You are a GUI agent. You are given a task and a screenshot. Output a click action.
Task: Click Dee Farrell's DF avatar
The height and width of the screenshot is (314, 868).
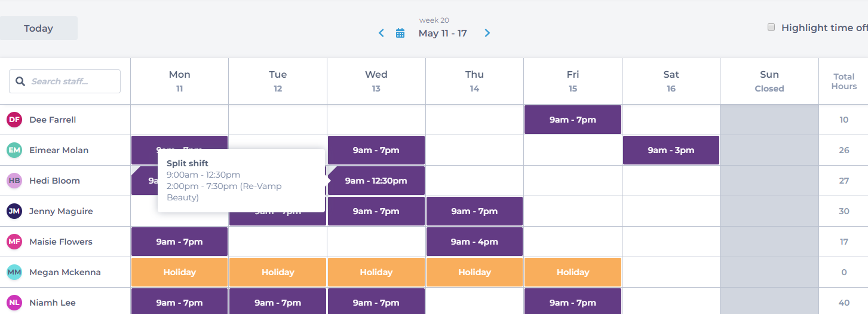[x=14, y=120]
